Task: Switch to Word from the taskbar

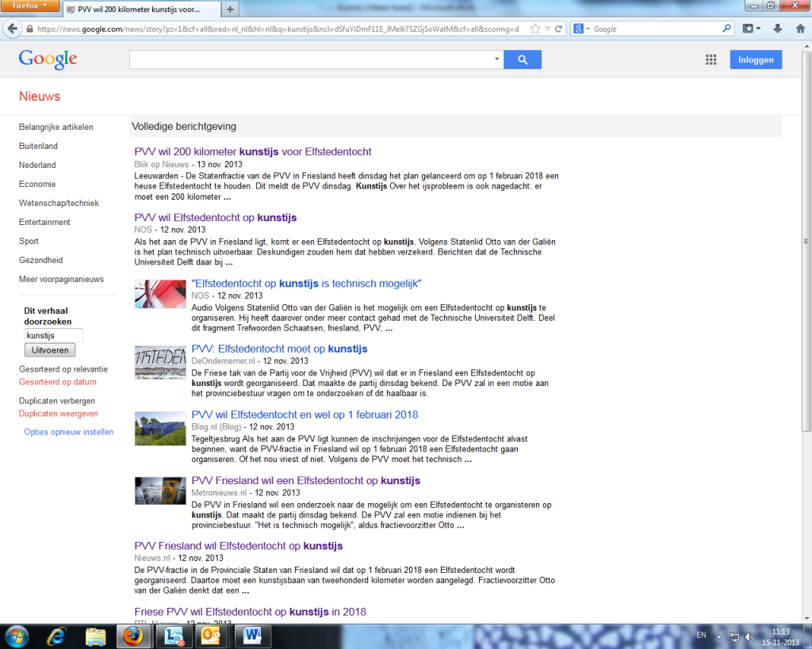Action: pos(253,636)
